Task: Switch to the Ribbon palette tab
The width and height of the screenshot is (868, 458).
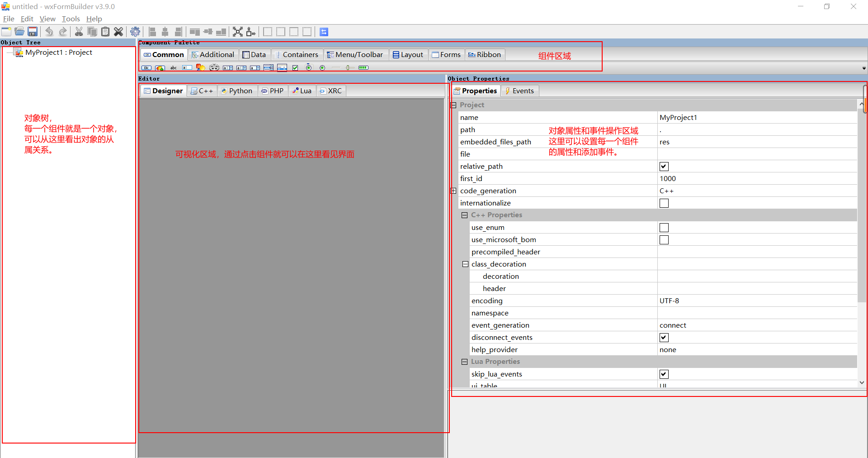Action: [x=485, y=54]
